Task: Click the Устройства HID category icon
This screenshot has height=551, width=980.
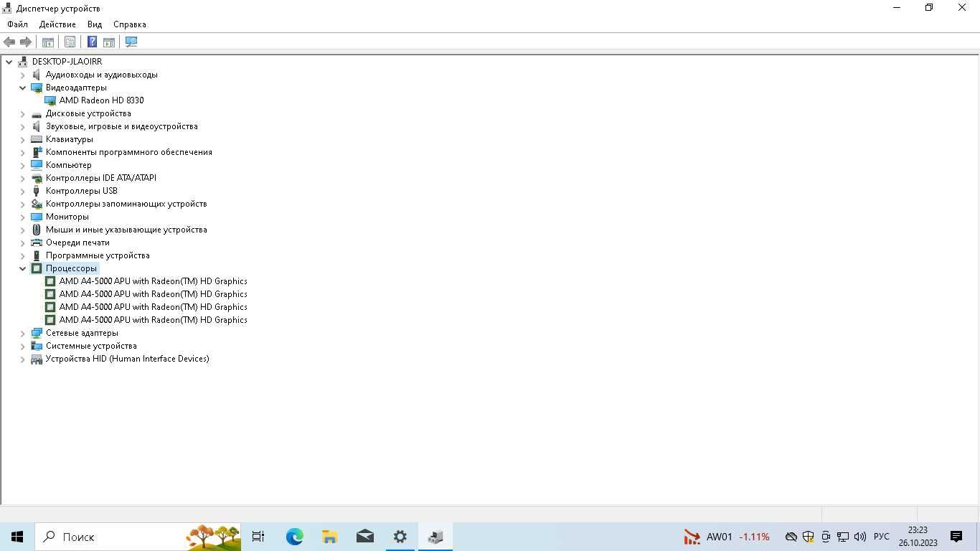Action: coord(37,359)
